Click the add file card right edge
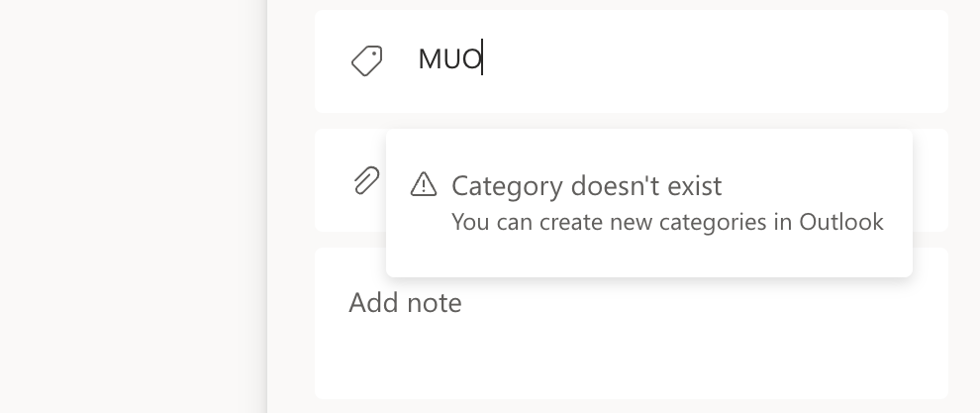980x413 pixels. point(931,180)
